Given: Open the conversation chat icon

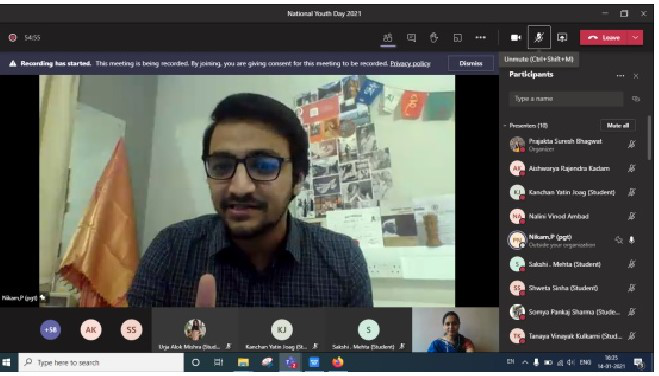Looking at the screenshot, I should pos(411,38).
